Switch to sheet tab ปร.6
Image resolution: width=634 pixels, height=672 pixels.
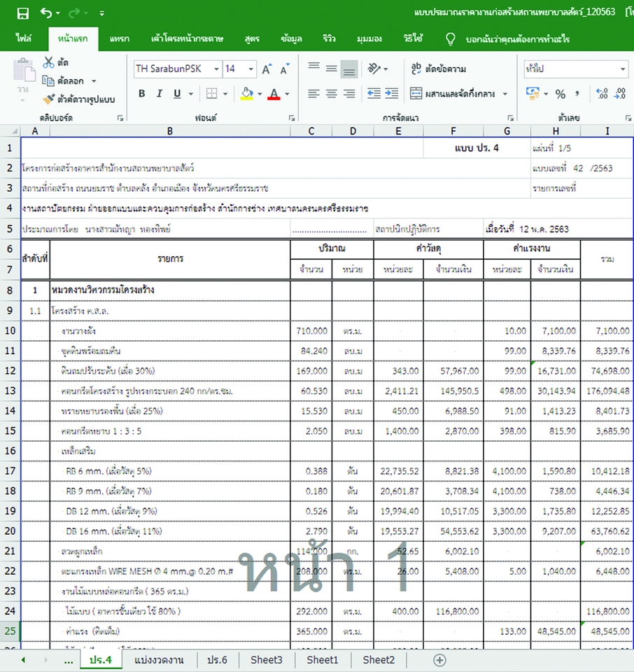pos(217,660)
